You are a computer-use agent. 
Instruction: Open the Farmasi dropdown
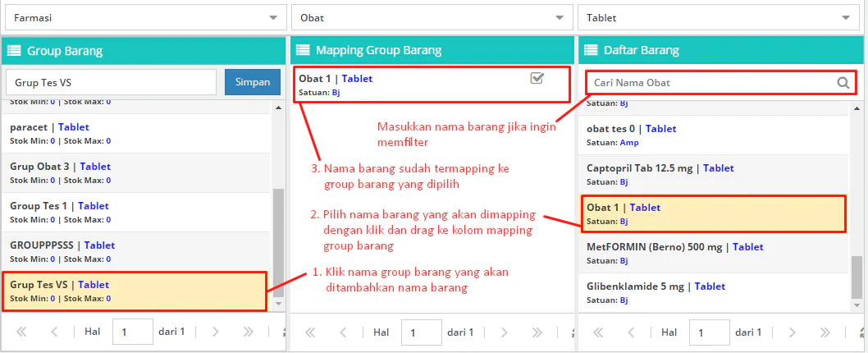pyautogui.click(x=144, y=17)
